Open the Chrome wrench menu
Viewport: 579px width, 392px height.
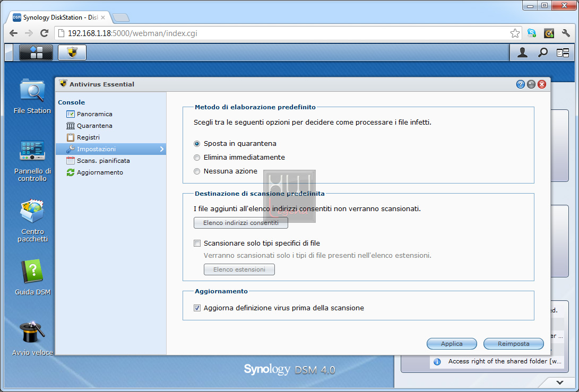coord(566,33)
